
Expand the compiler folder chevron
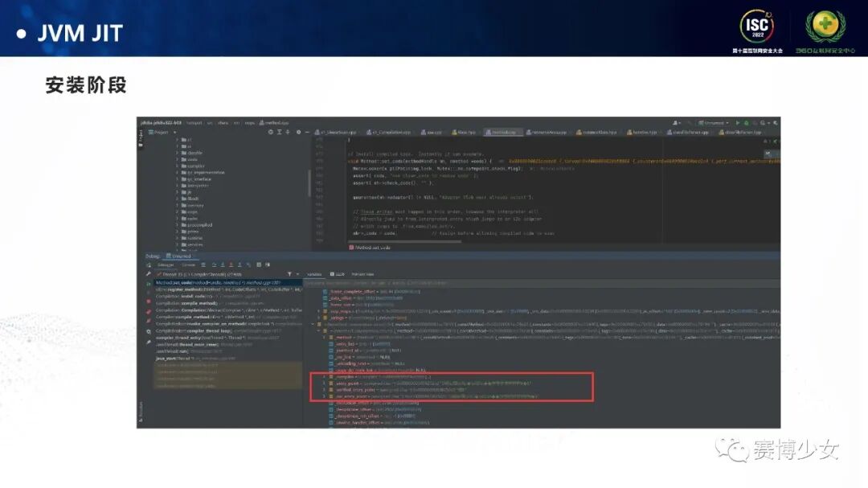pos(177,166)
